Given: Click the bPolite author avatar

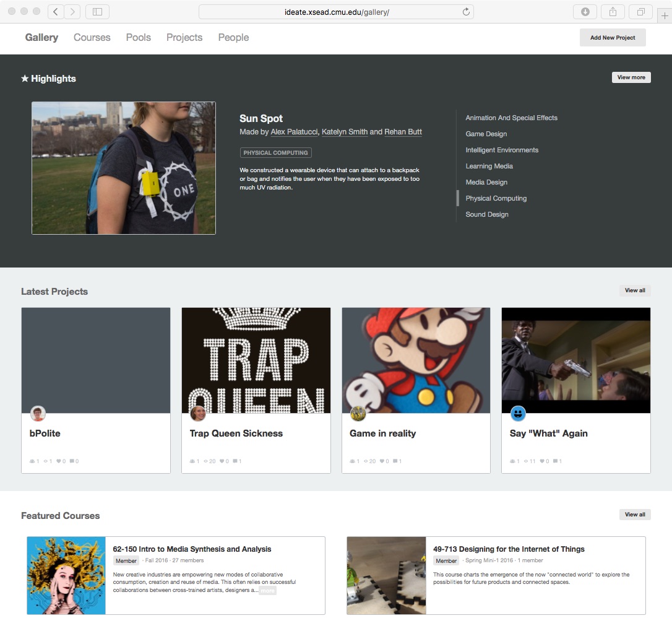Looking at the screenshot, I should [38, 414].
